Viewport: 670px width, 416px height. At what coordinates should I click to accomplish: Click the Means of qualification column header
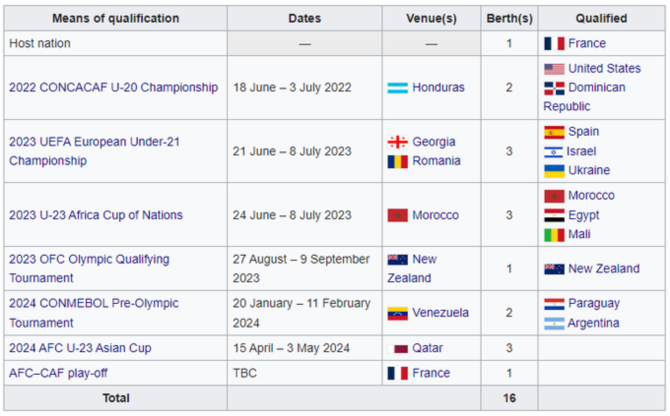(116, 18)
